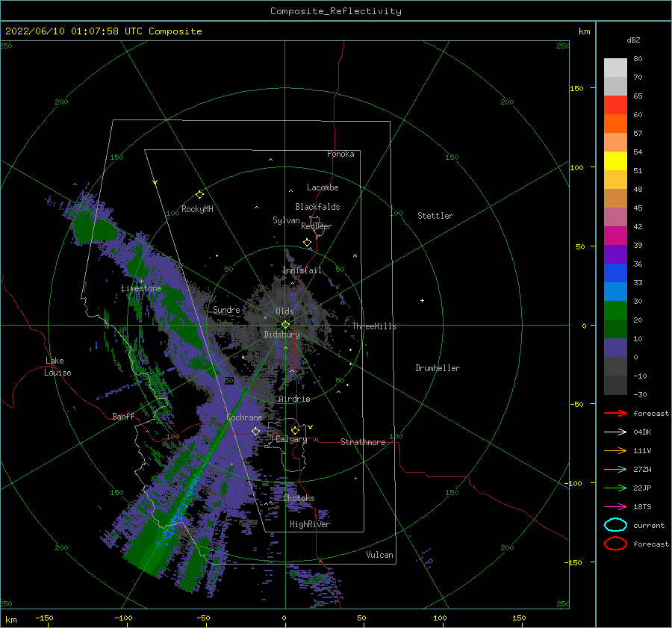Click the Sundre town label
The image size is (672, 628).
tap(226, 310)
